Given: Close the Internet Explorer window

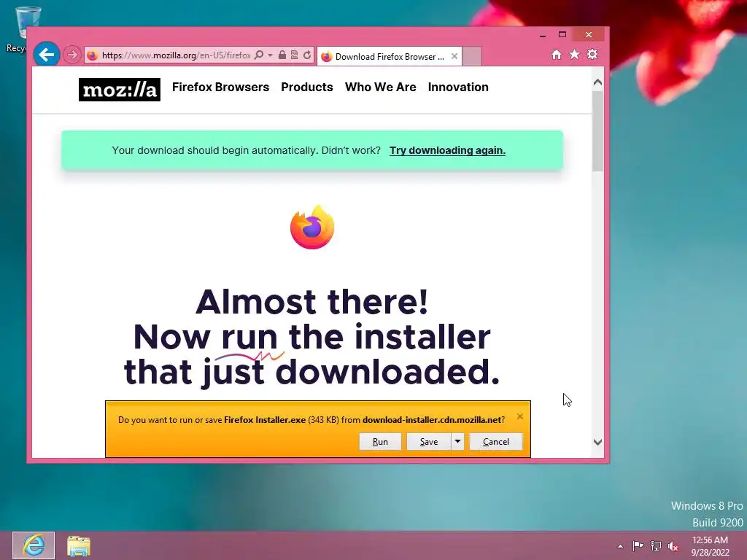Looking at the screenshot, I should point(589,35).
